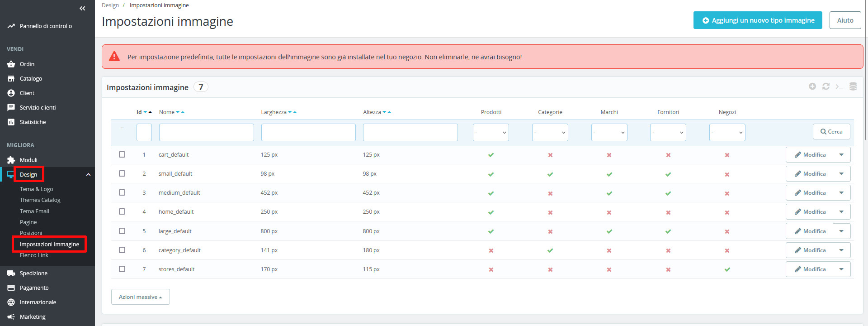
Task: Open Tema & Logo submenu item
Action: tap(37, 189)
